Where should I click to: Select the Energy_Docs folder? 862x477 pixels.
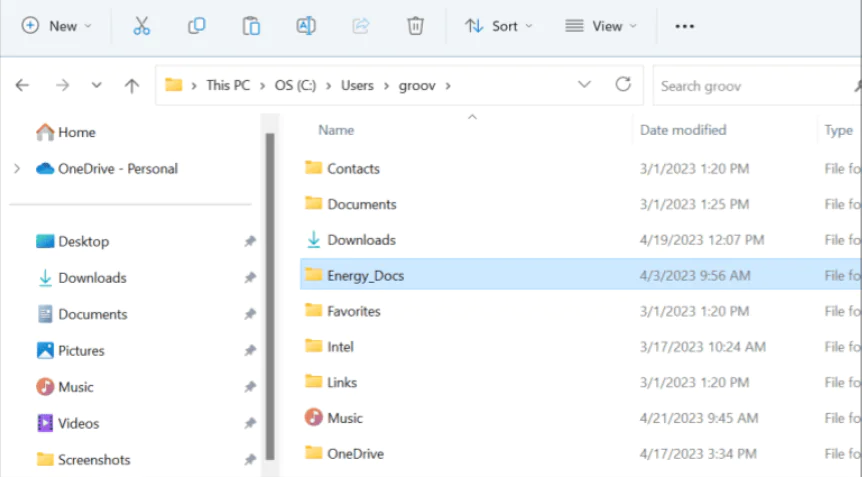click(x=365, y=275)
